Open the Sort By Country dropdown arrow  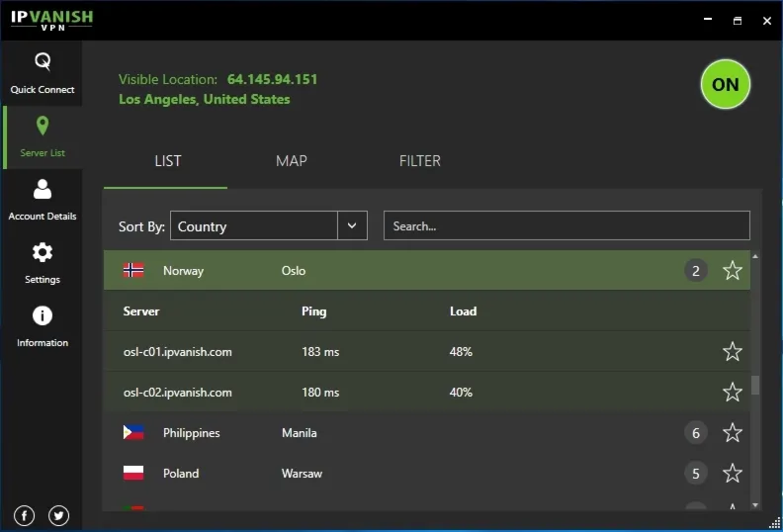pyautogui.click(x=352, y=225)
